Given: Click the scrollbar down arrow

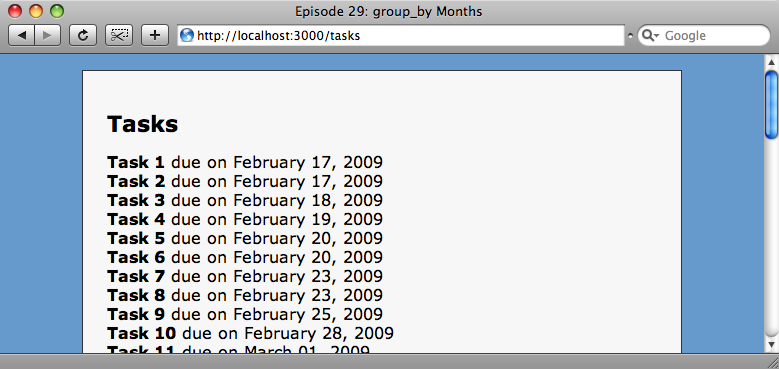Looking at the screenshot, I should [771, 344].
